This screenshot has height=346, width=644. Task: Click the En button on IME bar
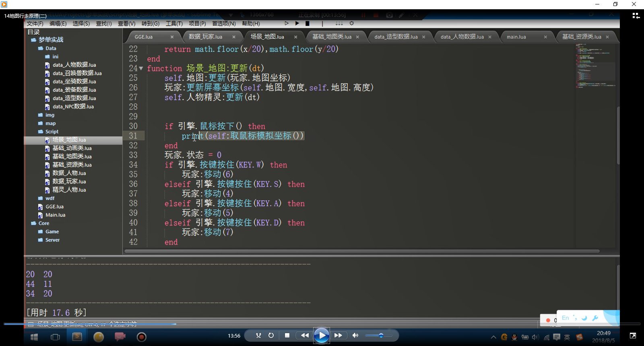click(x=565, y=318)
